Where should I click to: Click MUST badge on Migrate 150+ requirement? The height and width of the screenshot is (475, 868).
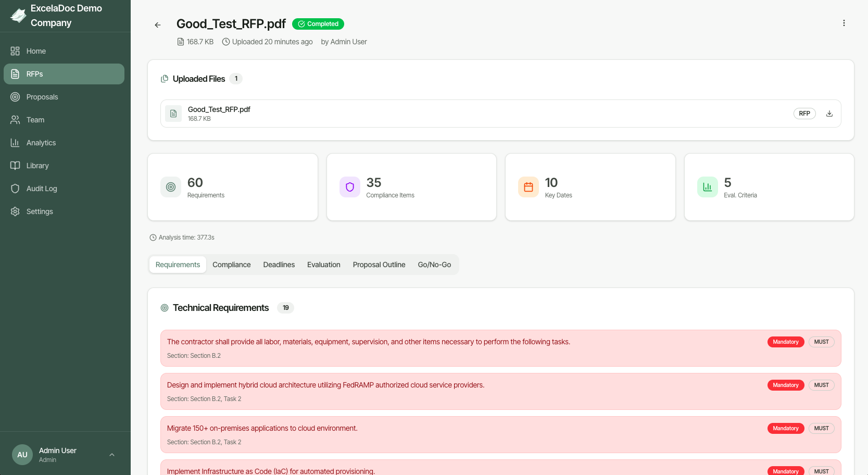coord(822,429)
